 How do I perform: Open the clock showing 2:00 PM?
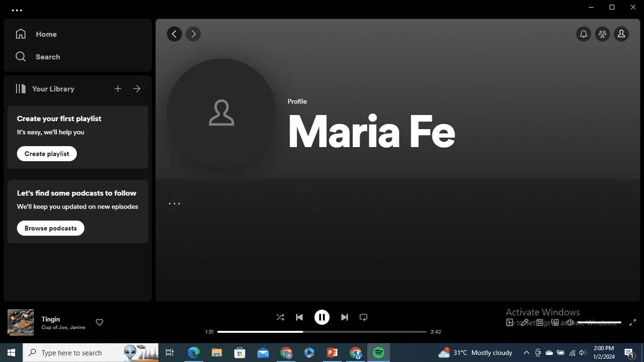(604, 353)
